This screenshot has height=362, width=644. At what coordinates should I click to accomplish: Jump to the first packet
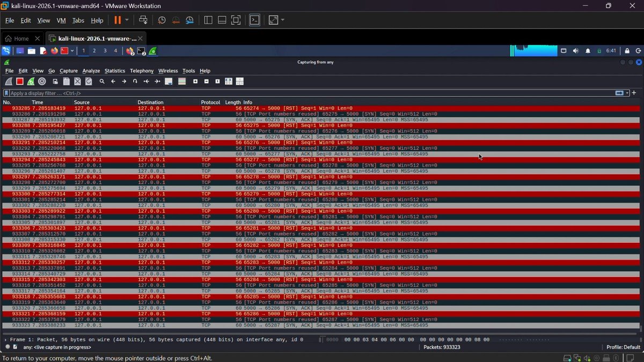coord(146,81)
